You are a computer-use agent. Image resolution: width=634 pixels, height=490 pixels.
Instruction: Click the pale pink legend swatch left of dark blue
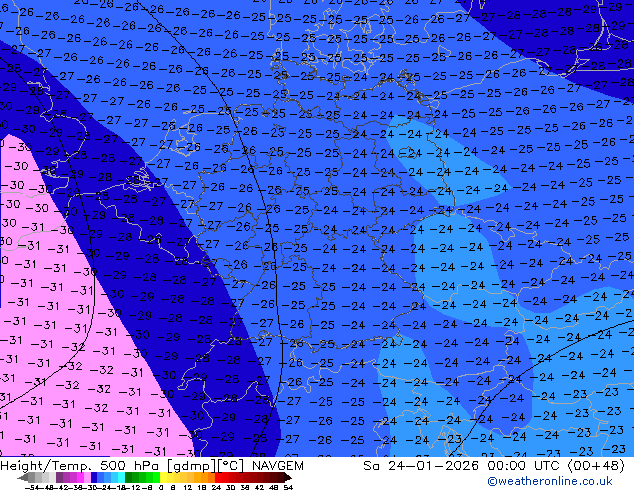[87, 477]
